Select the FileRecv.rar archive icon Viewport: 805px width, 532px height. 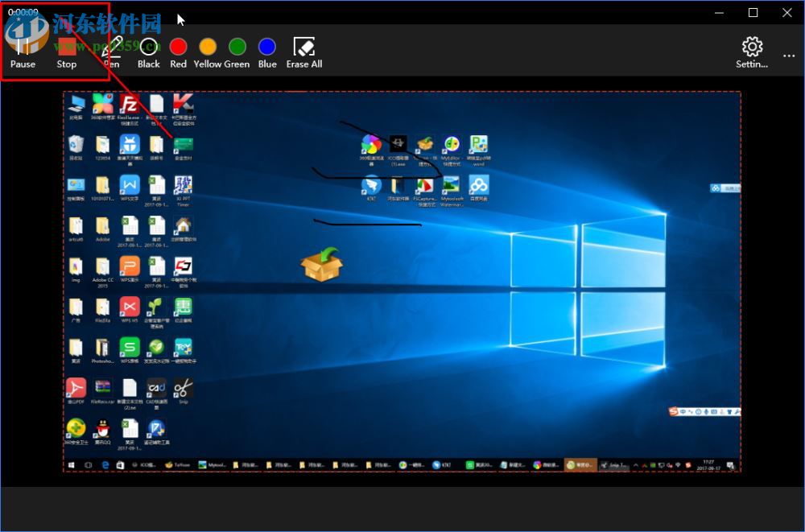[103, 391]
